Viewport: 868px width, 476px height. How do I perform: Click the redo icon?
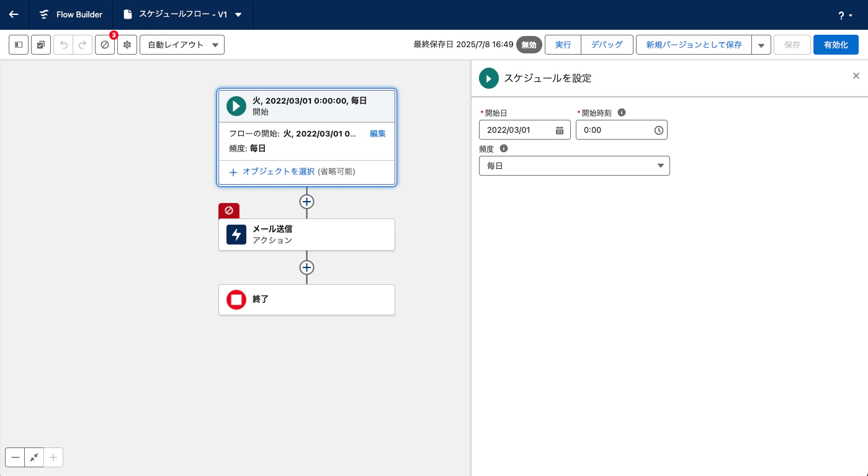[83, 44]
